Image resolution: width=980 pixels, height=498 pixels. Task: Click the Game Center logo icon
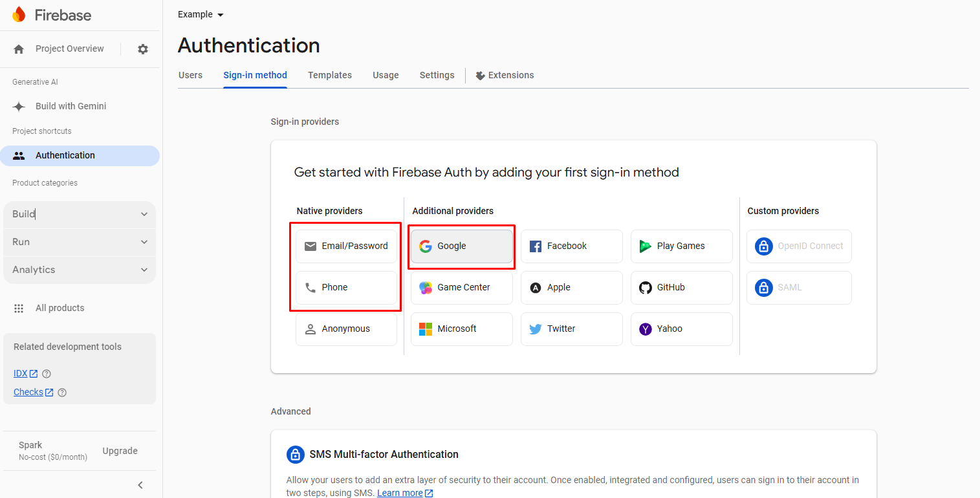(x=426, y=288)
